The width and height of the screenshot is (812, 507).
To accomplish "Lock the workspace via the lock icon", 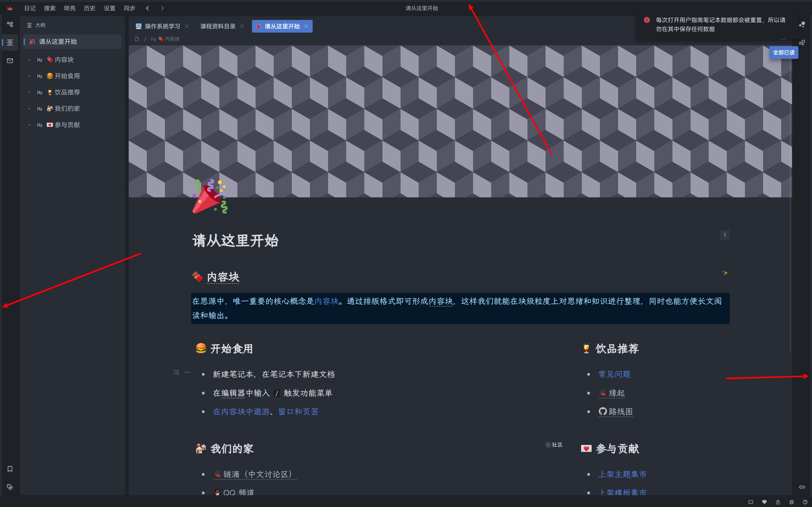I will (x=778, y=502).
